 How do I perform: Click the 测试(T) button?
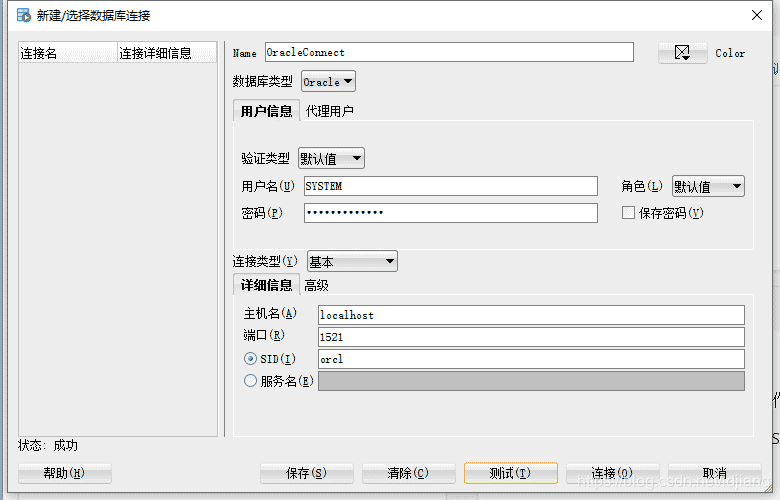pos(510,473)
